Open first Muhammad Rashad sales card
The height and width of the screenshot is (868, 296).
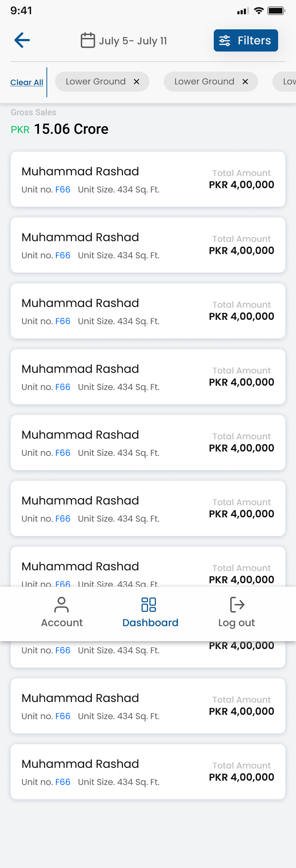[148, 179]
